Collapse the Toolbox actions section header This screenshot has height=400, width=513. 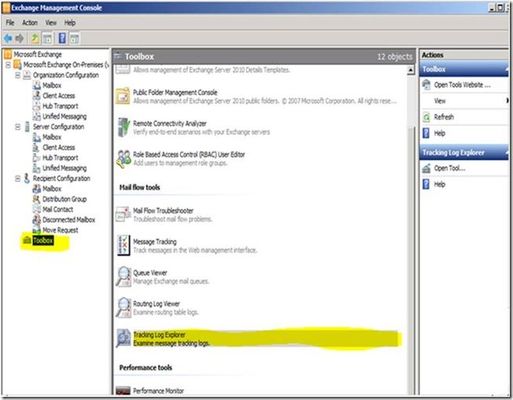pyautogui.click(x=506, y=69)
